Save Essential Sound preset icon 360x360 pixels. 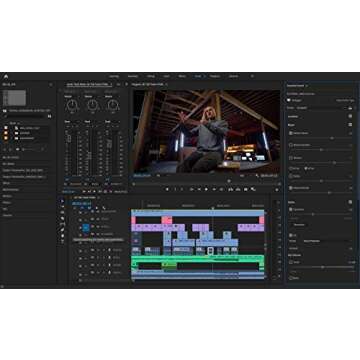[350, 108]
